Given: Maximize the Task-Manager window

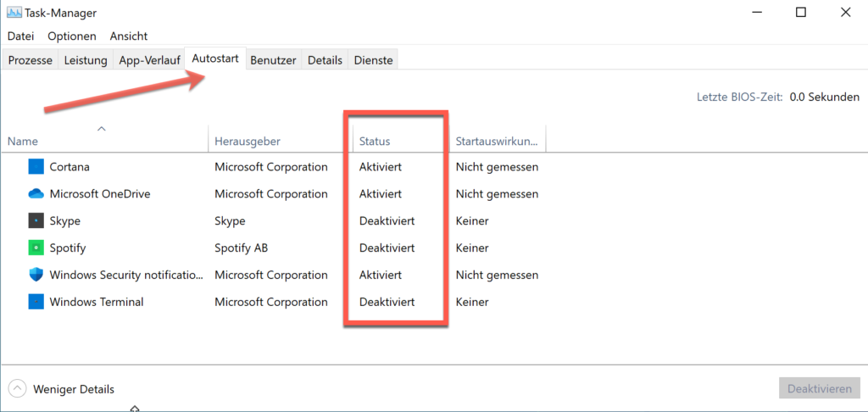Looking at the screenshot, I should 800,12.
